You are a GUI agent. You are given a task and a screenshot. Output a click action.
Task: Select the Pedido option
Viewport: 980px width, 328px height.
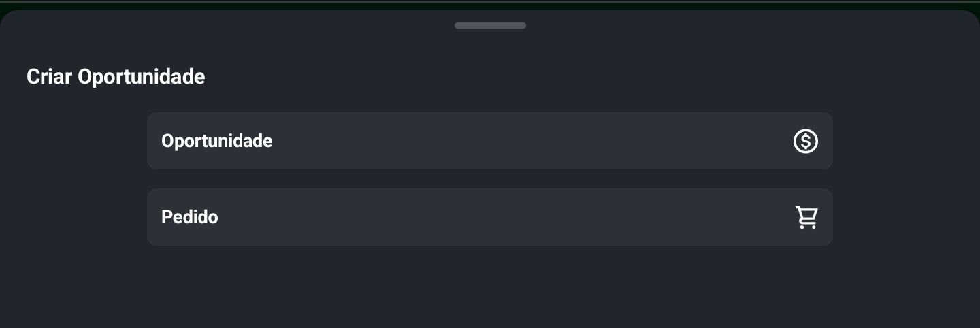(x=490, y=217)
